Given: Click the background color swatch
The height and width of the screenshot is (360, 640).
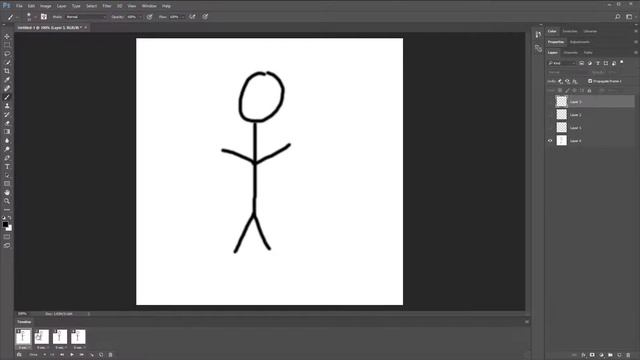Looking at the screenshot, I should pyautogui.click(x=9, y=228).
